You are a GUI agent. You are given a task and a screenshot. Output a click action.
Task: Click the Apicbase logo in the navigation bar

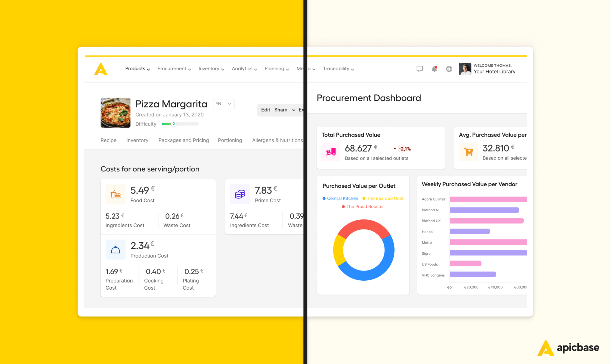pyautogui.click(x=101, y=69)
